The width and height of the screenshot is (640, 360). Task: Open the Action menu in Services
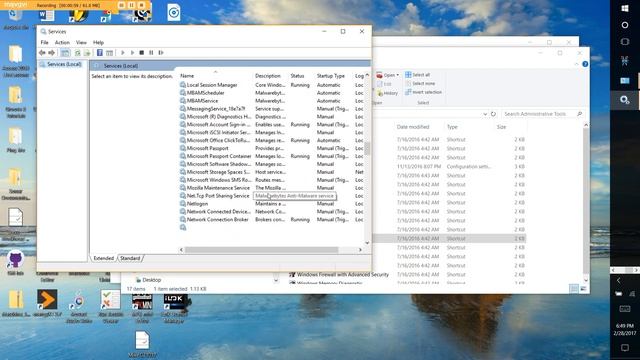point(62,42)
